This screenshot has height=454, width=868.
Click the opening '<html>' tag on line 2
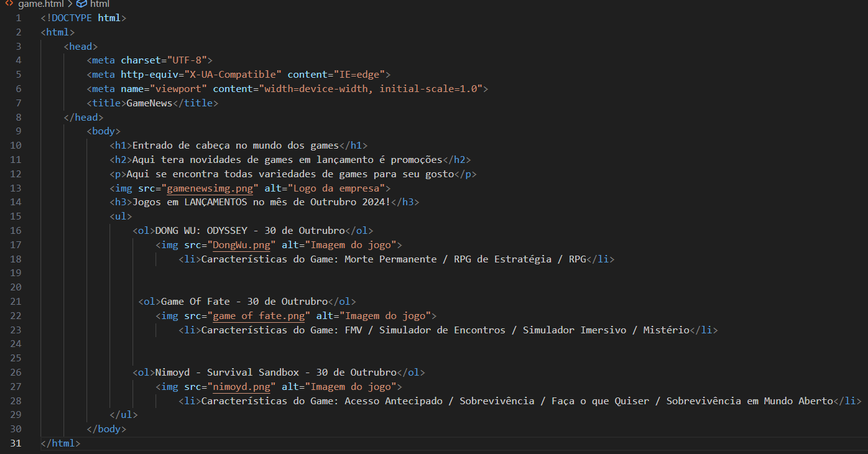[58, 32]
